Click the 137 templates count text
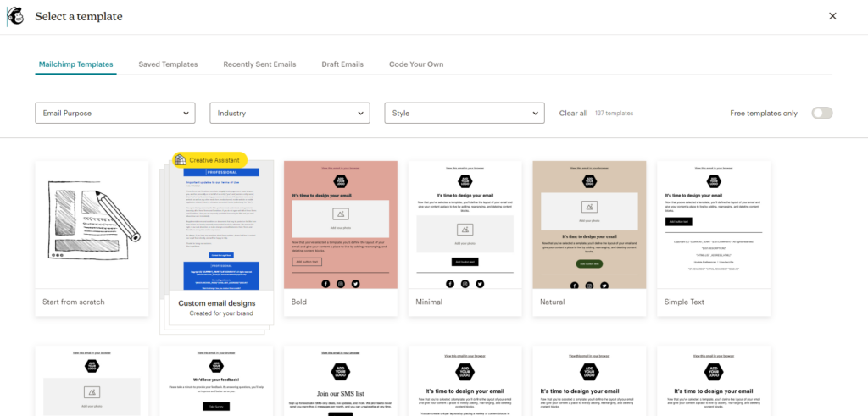This screenshot has width=868, height=416. (614, 113)
